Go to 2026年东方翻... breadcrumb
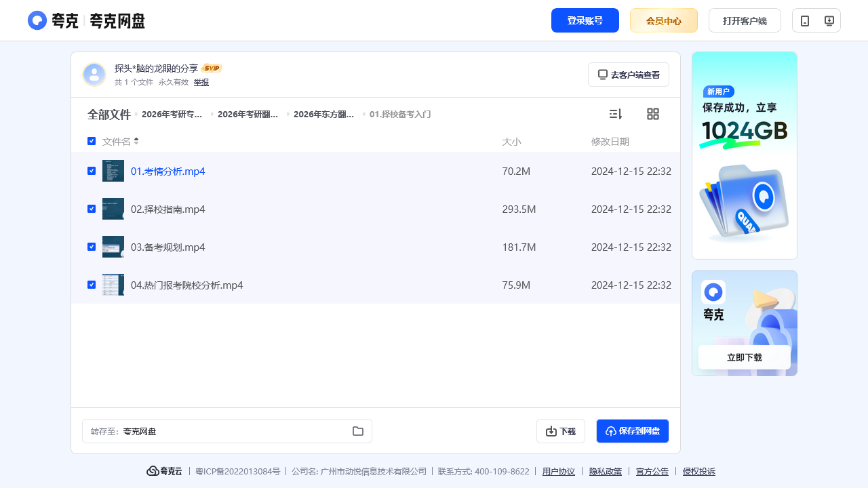The image size is (868, 488). click(324, 115)
